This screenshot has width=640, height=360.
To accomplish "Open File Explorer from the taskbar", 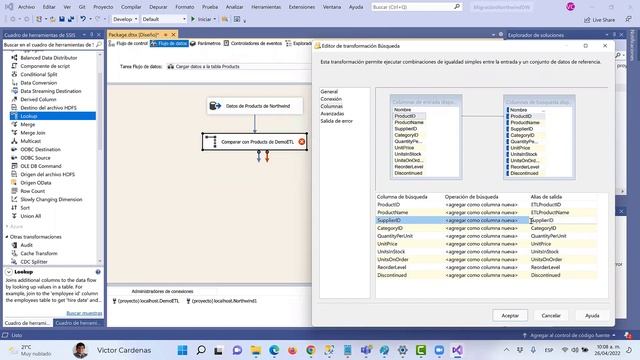I will (x=256, y=350).
